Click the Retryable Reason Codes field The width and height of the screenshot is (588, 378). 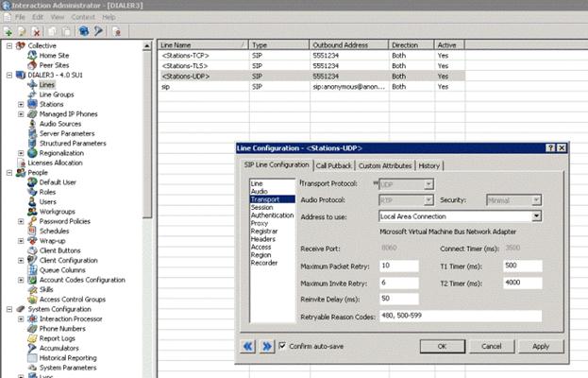coord(460,316)
